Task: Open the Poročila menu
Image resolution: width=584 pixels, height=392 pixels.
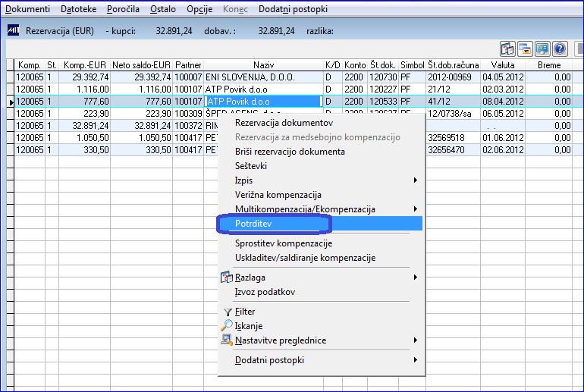Action: click(123, 9)
